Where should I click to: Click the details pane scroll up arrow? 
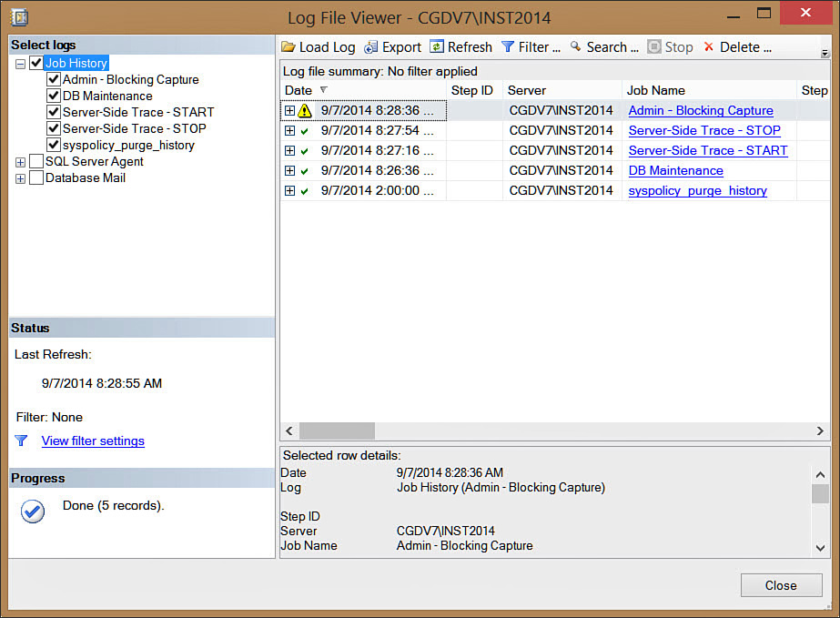click(820, 474)
